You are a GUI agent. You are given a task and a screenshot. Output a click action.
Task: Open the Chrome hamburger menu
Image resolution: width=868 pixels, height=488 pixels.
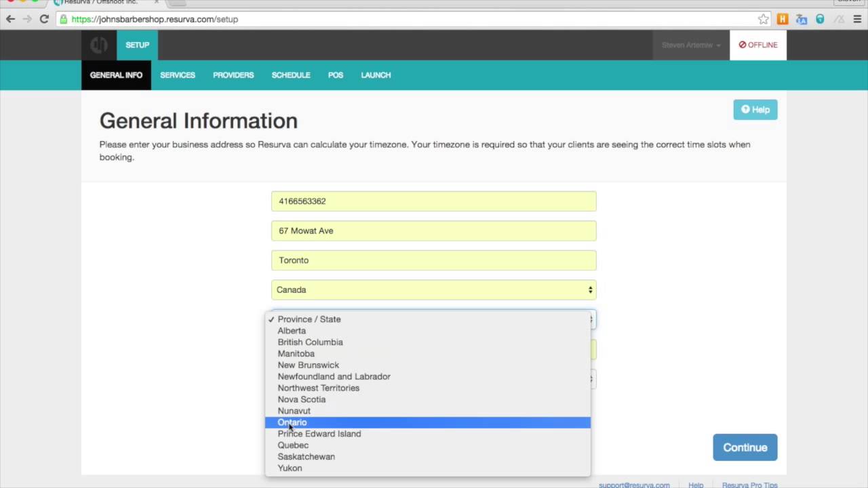tap(858, 19)
